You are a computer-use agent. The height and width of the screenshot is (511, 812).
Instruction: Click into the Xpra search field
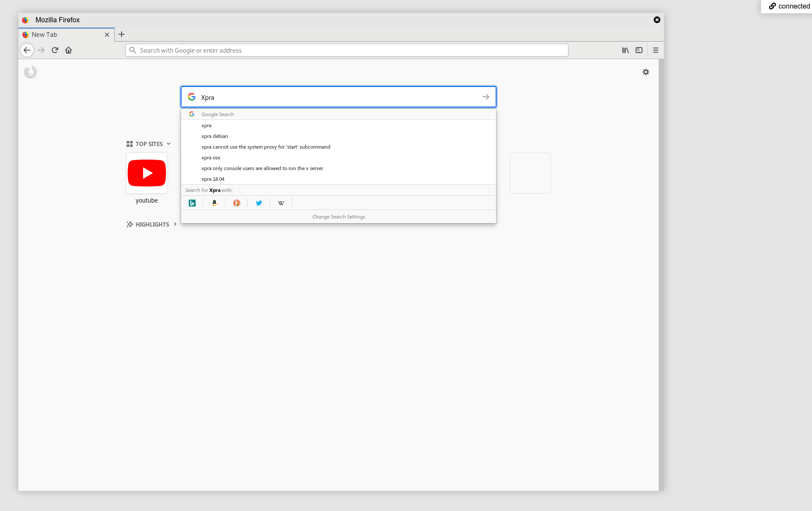click(x=338, y=97)
